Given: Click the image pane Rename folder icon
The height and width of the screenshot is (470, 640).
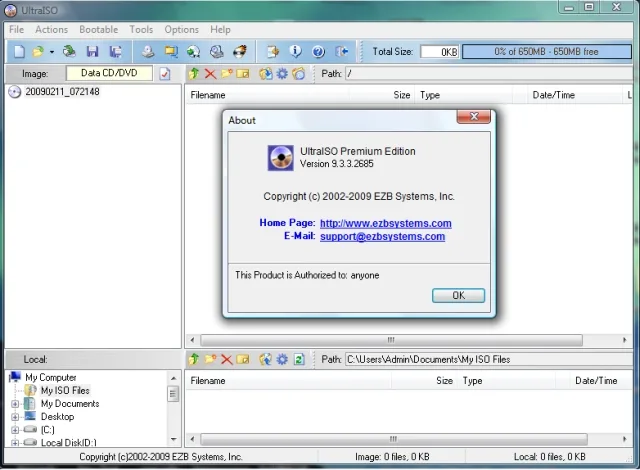Looking at the screenshot, I should pos(243,74).
